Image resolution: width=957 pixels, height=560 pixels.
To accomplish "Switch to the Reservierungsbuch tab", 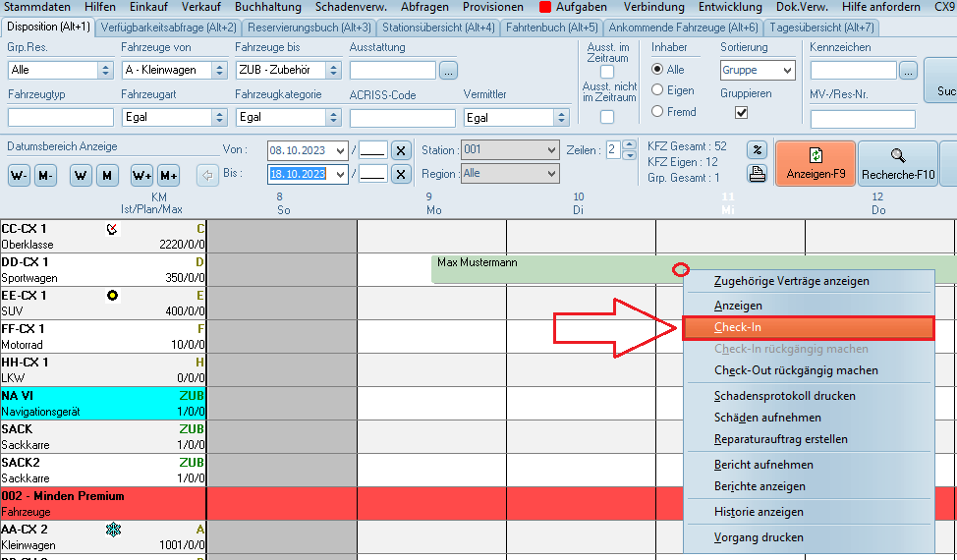I will point(309,28).
